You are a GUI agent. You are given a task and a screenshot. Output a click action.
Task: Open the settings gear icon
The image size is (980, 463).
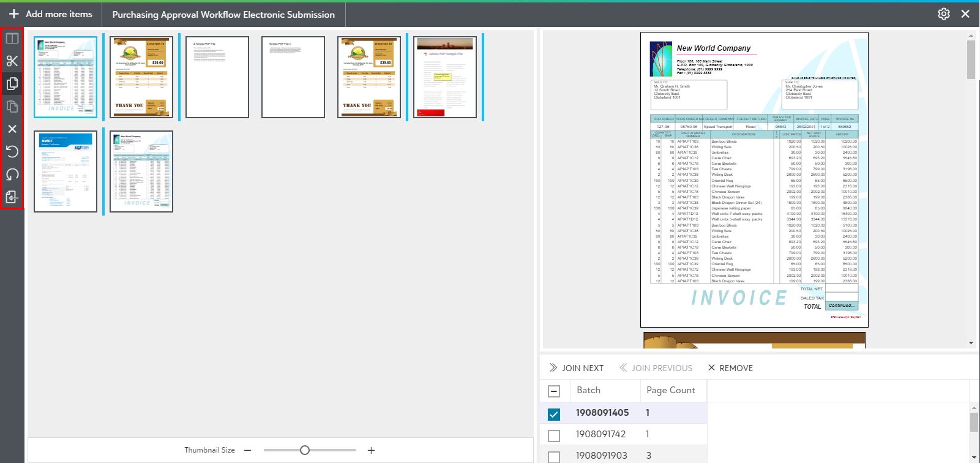(x=943, y=14)
